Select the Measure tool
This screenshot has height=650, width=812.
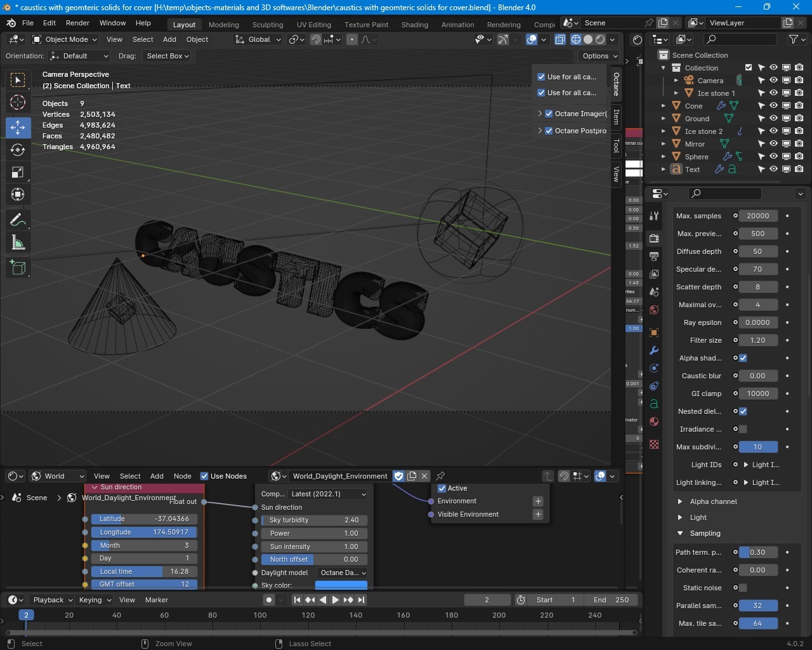tap(18, 243)
